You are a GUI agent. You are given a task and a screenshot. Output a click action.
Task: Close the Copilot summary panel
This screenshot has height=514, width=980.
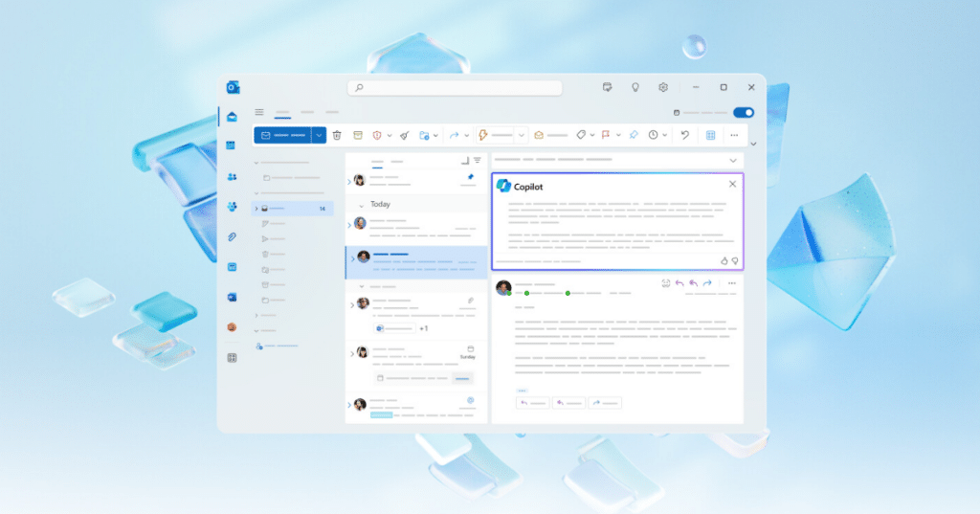pos(732,184)
